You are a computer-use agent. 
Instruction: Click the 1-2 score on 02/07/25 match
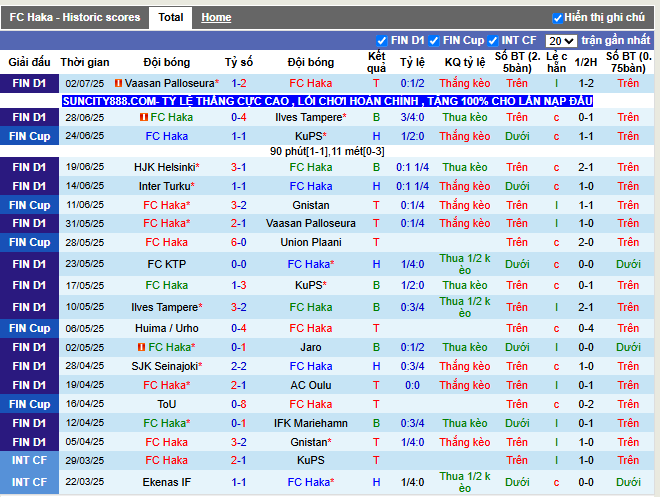[x=239, y=83]
